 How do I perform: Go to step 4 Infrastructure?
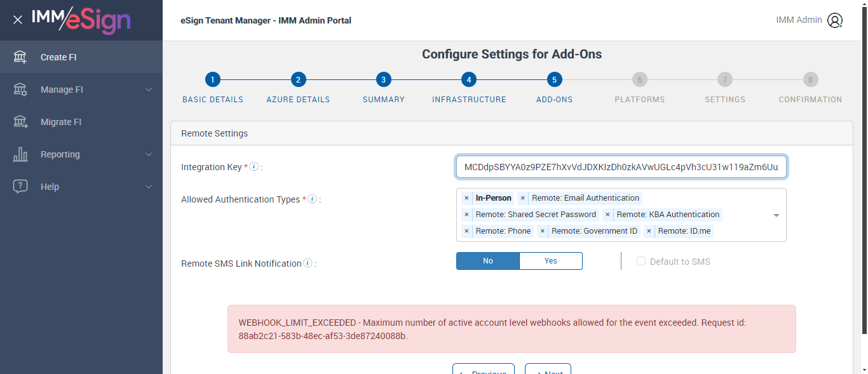(x=468, y=80)
